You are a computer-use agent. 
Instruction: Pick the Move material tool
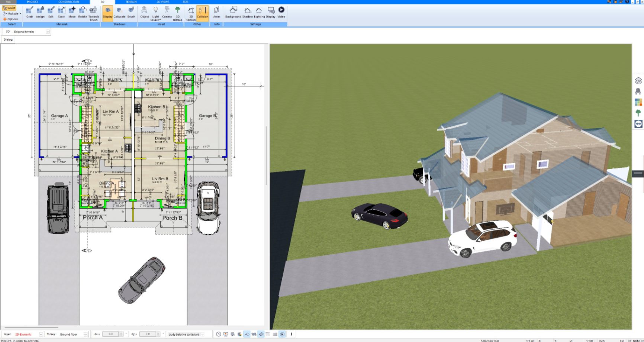[72, 12]
